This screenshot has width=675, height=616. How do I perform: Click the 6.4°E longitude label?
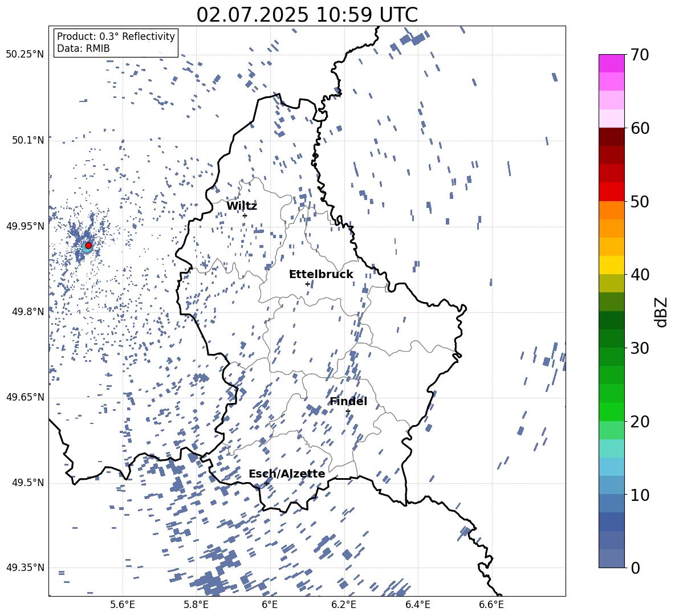[417, 605]
